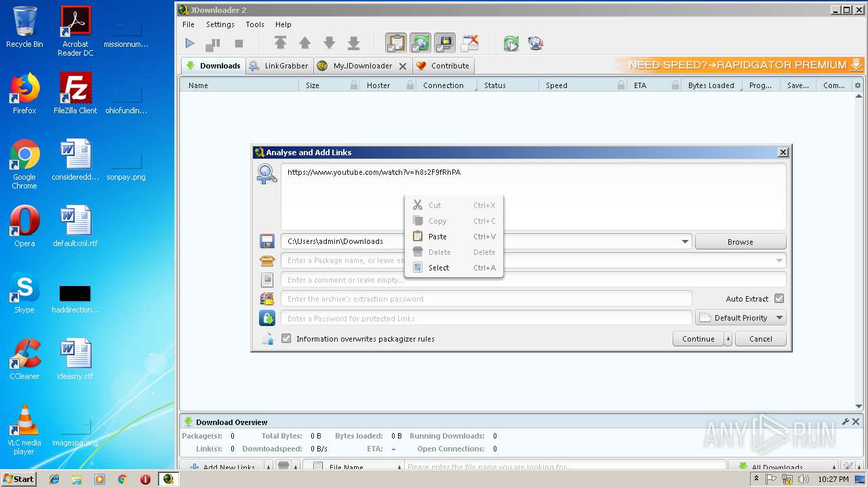The height and width of the screenshot is (488, 868).
Task: Toggle Information overwrites packagizer rules checkbox
Action: [x=286, y=339]
